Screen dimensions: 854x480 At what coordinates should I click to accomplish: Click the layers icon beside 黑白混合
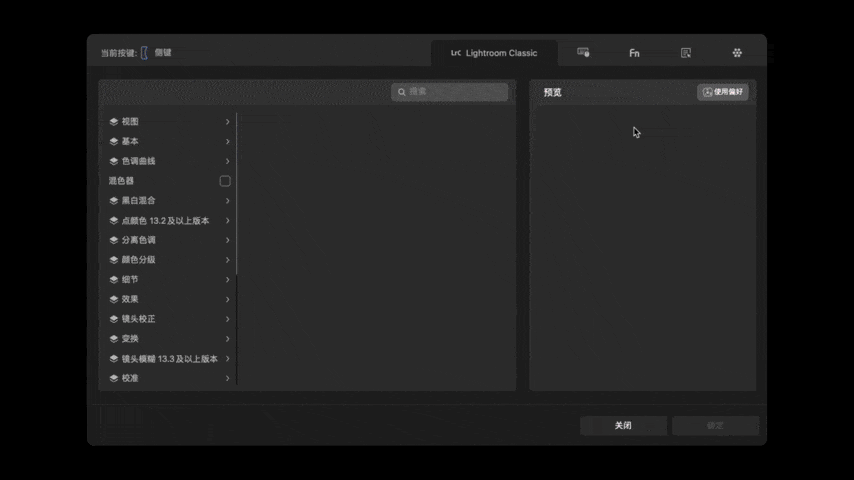click(114, 200)
